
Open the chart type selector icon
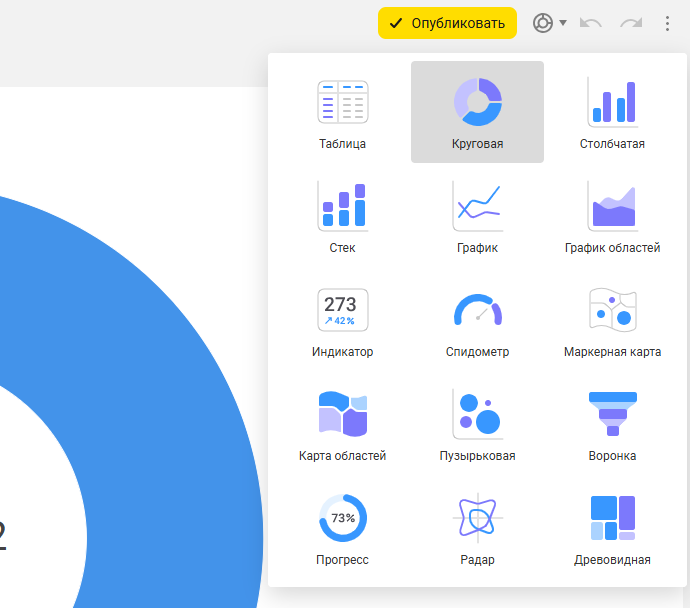pos(543,23)
